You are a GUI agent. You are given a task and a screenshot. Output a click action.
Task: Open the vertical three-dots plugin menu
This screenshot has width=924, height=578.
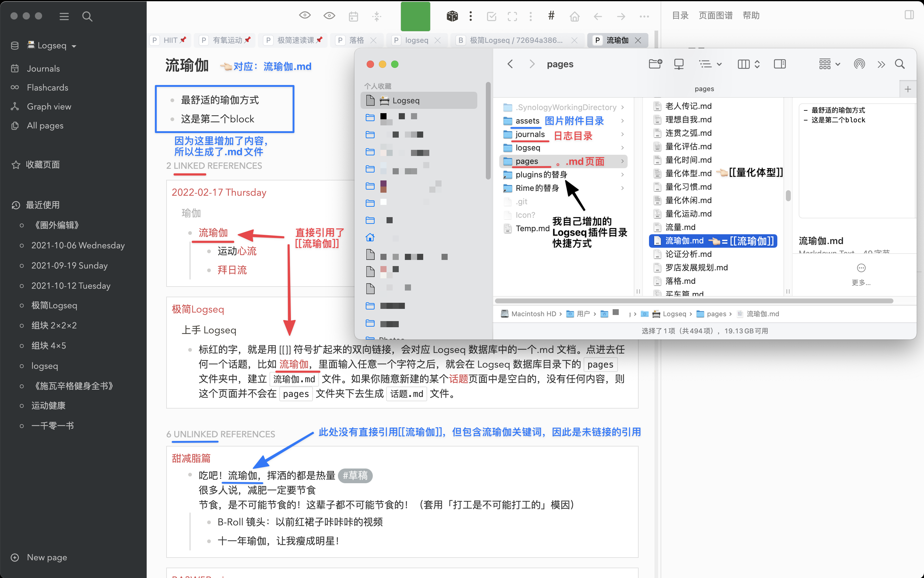tap(470, 16)
